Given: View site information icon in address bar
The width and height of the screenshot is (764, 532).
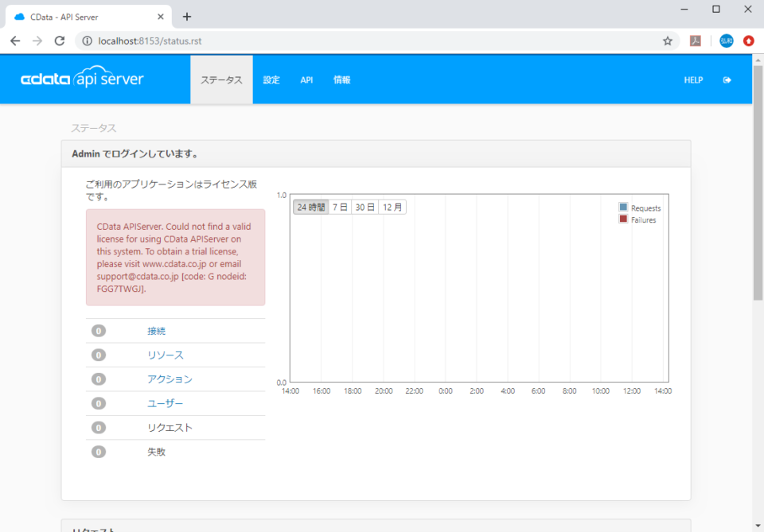Looking at the screenshot, I should (x=88, y=41).
